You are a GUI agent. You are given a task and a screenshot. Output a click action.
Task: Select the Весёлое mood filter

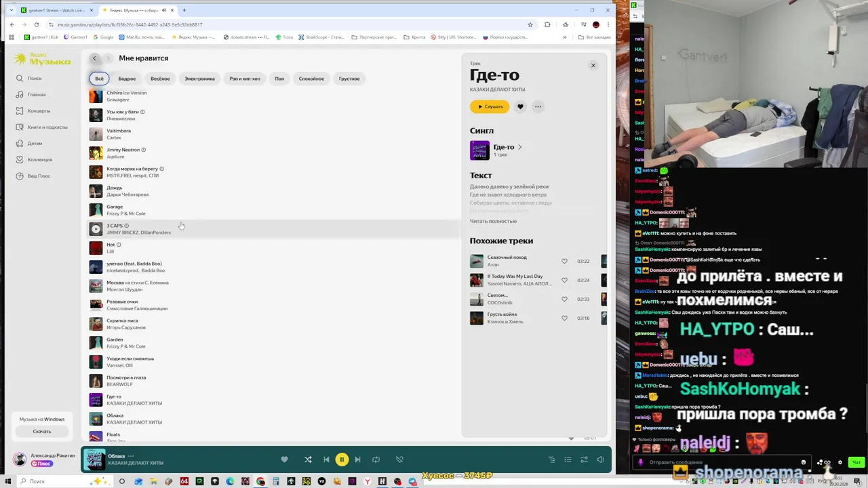pyautogui.click(x=160, y=79)
